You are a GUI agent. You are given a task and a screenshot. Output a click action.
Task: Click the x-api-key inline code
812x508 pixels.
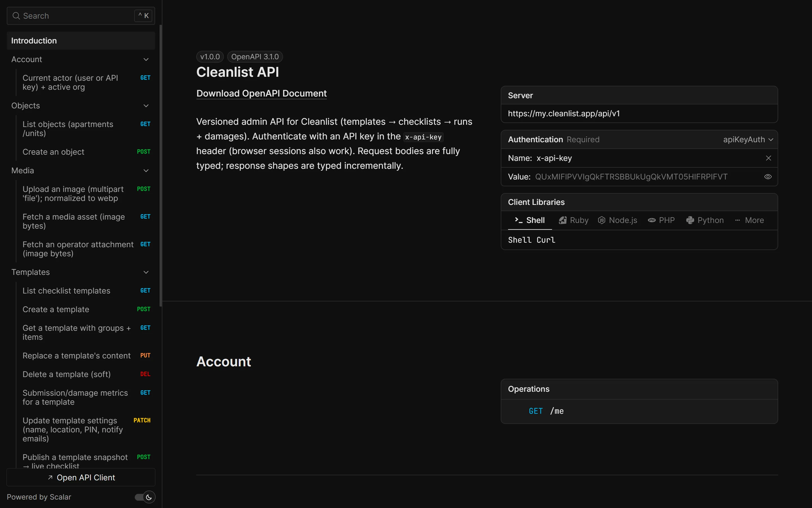coord(423,137)
